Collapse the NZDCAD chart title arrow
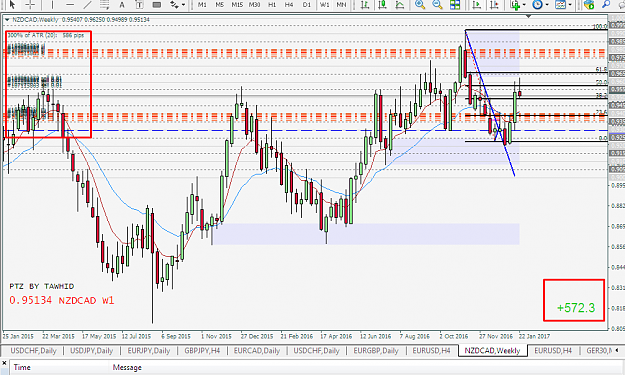The height and width of the screenshot is (375, 625). [x=7, y=20]
